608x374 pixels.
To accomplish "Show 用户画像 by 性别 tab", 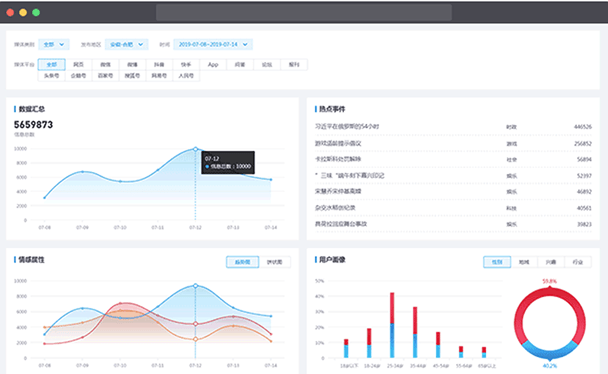I will (x=497, y=262).
